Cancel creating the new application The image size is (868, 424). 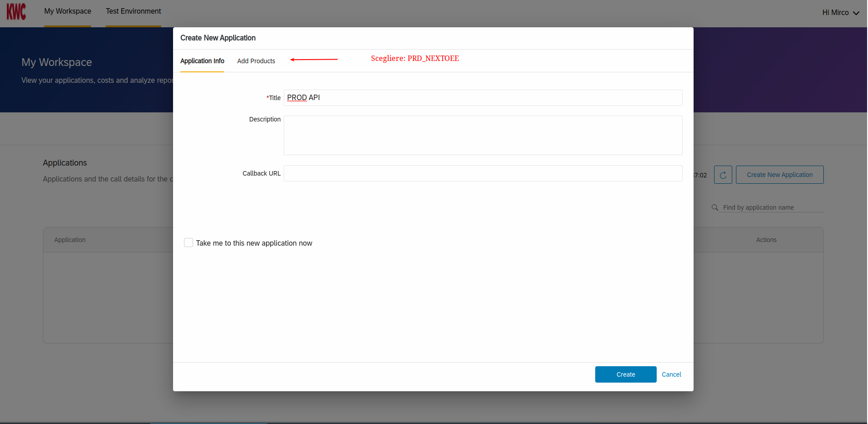pos(671,374)
